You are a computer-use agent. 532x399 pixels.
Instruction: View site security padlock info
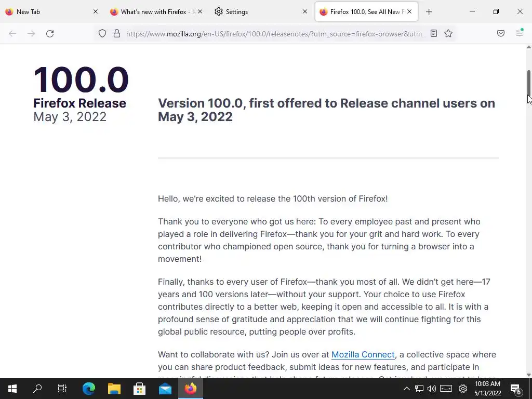[117, 34]
